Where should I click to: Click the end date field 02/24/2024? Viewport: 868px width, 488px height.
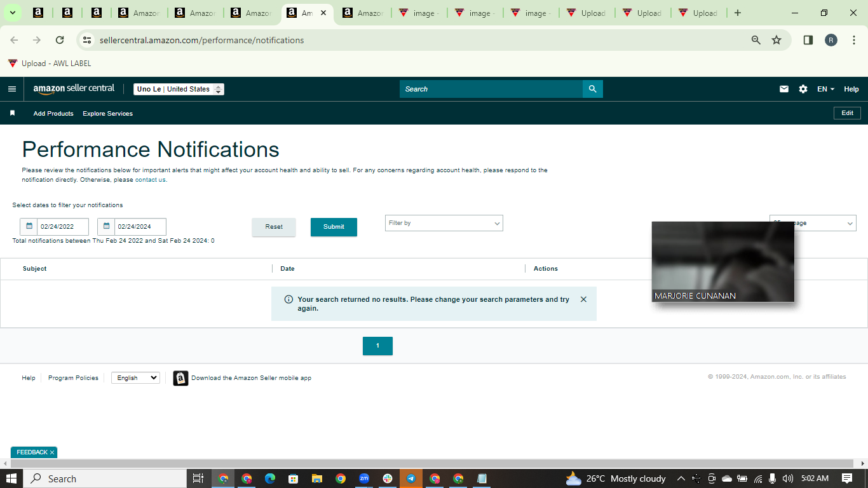140,227
